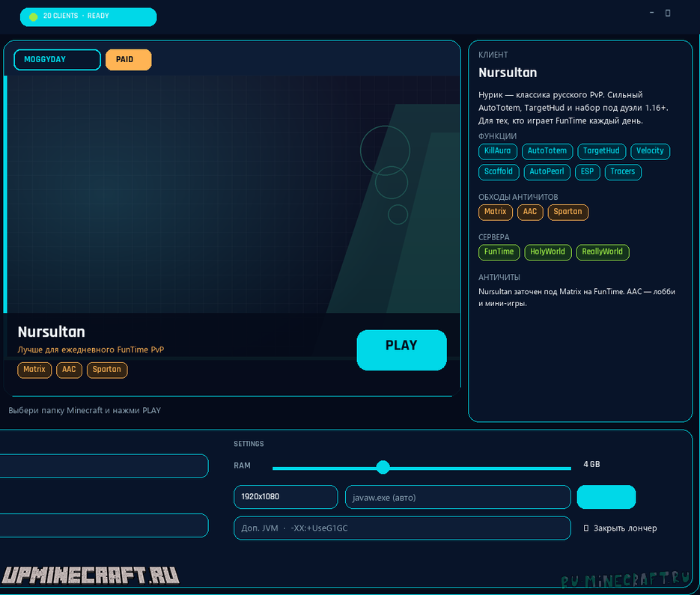Image resolution: width=700 pixels, height=595 pixels.
Task: Click the PAID badge
Action: point(129,60)
